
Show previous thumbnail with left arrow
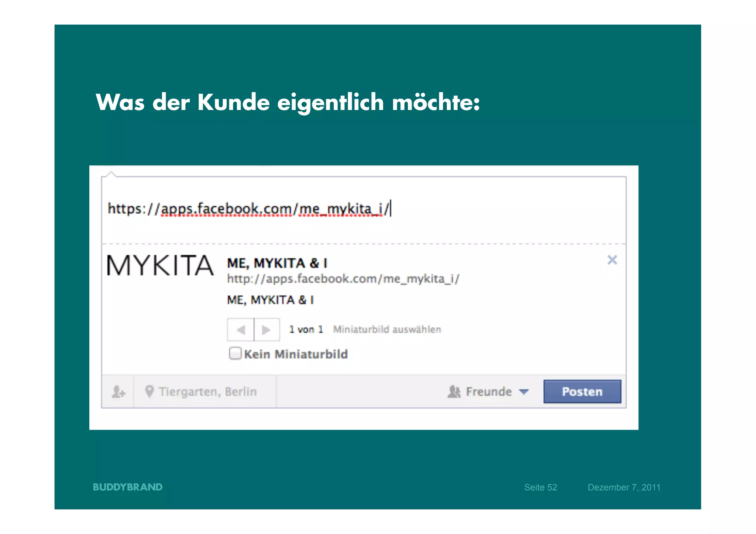[240, 330]
